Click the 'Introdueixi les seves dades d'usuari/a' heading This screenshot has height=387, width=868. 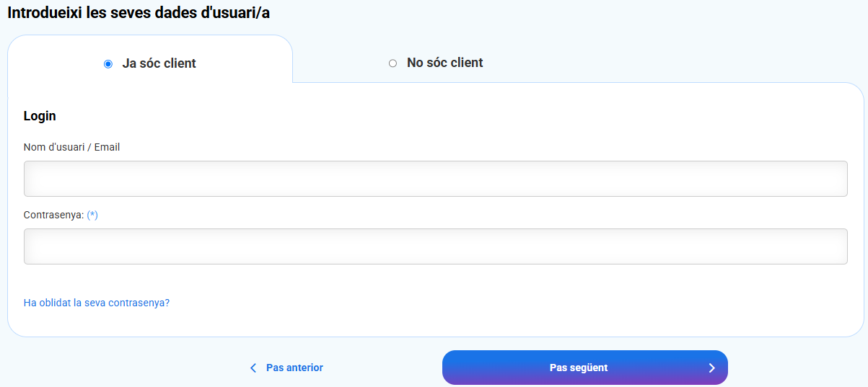(x=139, y=13)
